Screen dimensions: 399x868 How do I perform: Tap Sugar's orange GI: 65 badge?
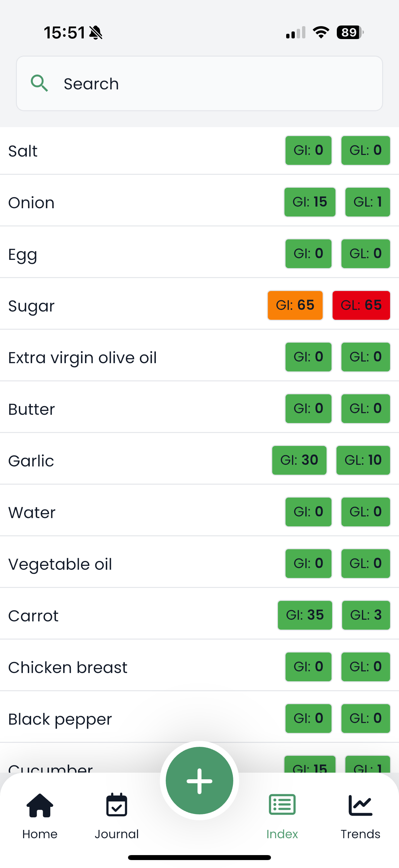pos(295,305)
